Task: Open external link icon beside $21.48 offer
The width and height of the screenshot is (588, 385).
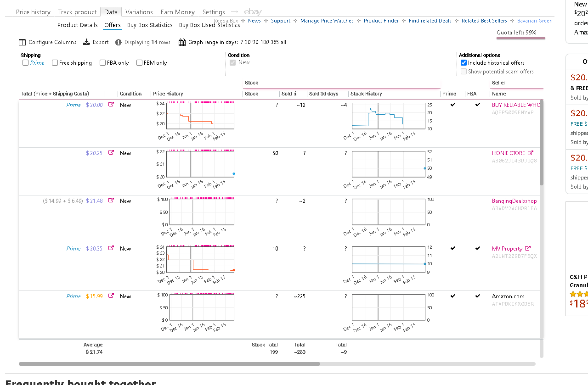Action: point(111,201)
